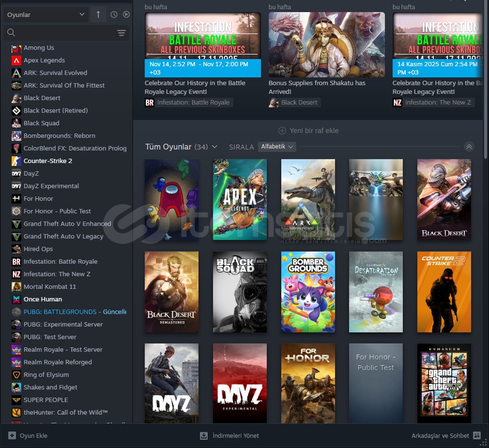Click the Oyun Ekle plus button
Image resolution: width=489 pixels, height=448 pixels.
pyautogui.click(x=12, y=435)
